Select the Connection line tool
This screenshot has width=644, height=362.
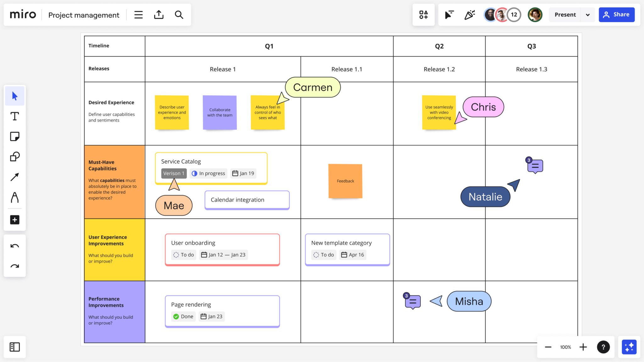pos(14,177)
